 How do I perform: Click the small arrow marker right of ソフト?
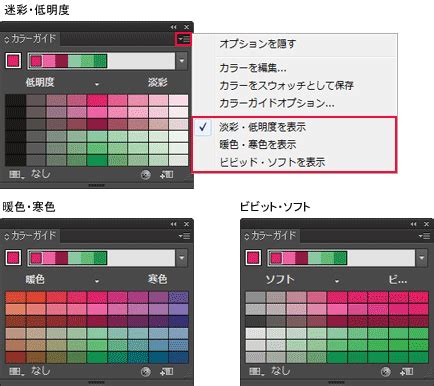click(337, 281)
